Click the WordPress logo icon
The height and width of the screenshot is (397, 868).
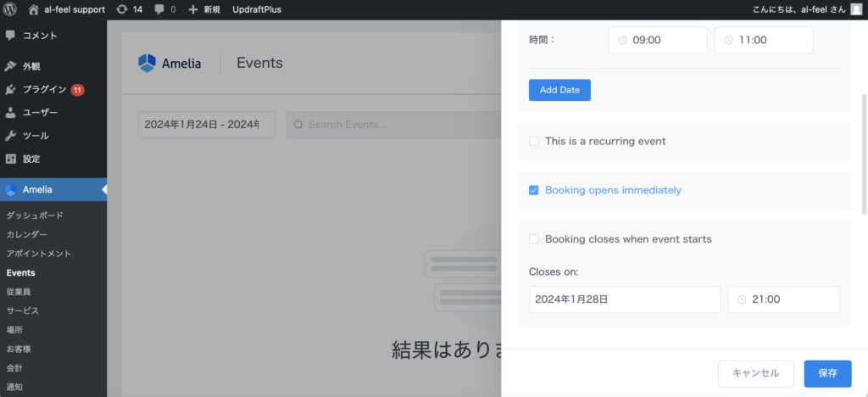tap(10, 9)
